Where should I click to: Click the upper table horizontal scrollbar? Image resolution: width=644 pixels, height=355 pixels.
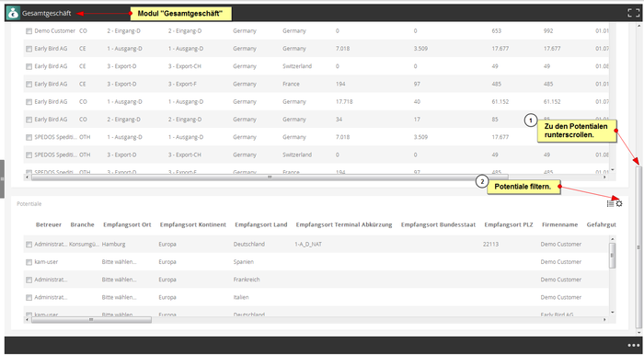tap(270, 177)
